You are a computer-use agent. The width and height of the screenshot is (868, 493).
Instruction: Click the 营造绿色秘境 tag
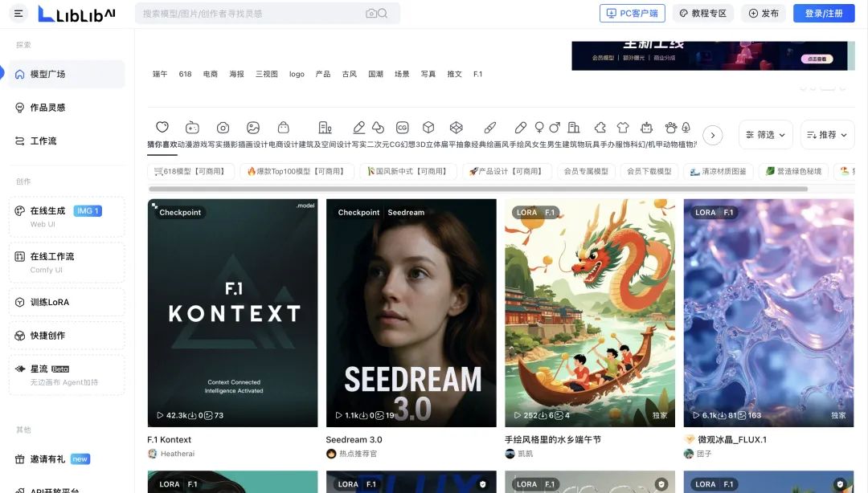pyautogui.click(x=793, y=172)
